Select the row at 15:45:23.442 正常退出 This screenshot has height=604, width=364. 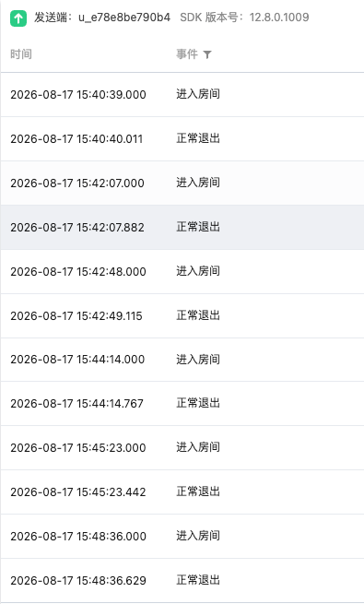(182, 491)
